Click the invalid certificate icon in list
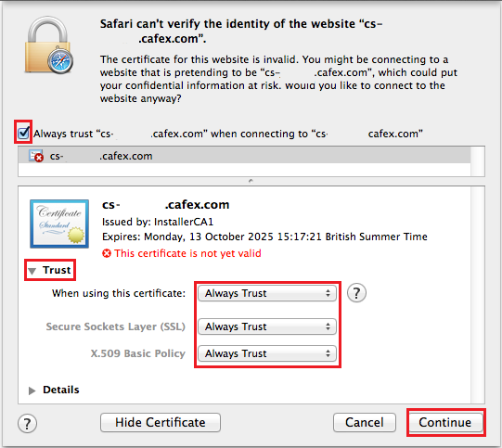502x448 pixels. 36,156
